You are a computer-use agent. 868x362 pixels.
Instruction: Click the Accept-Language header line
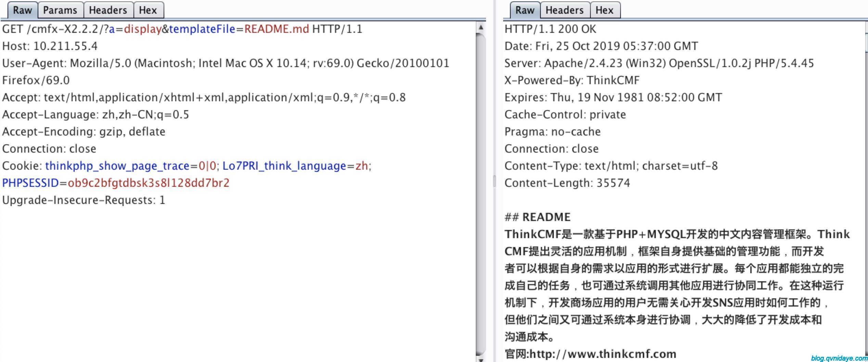pyautogui.click(x=95, y=115)
